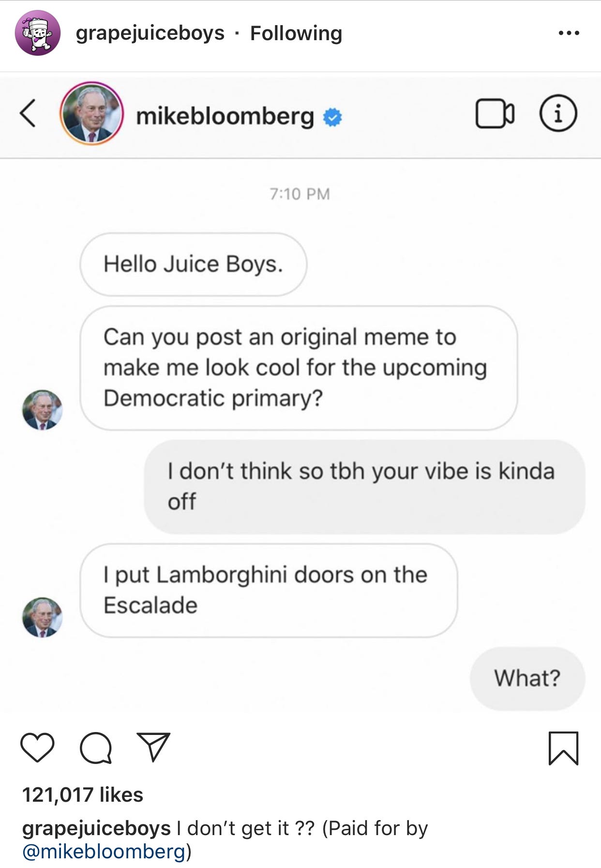Tap the avatar beside the Escalade message
The width and height of the screenshot is (601, 868).
click(x=42, y=617)
